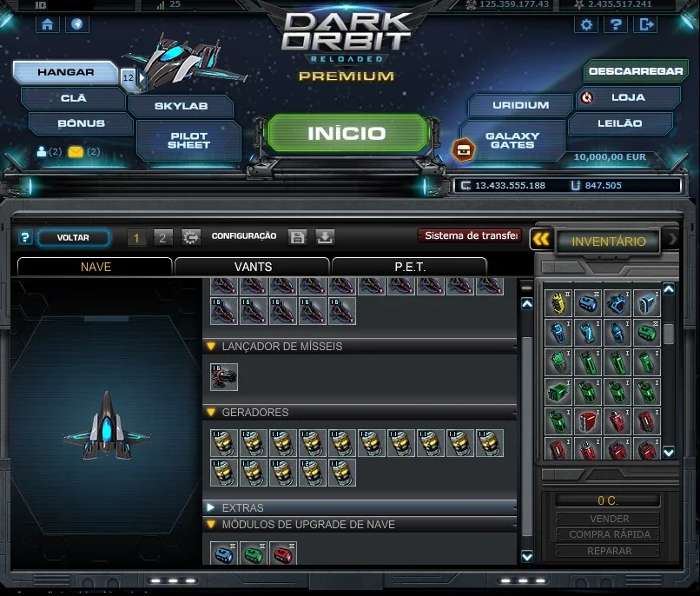
Task: Open the Galaxy Gates menu
Action: click(512, 140)
